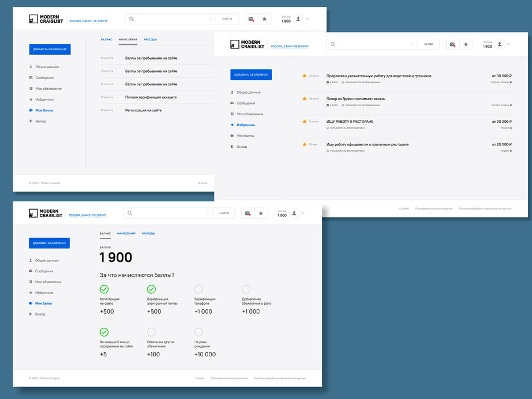Open city selector 'Россия, Санкт-Петербург' in Избранные window
This screenshot has width=532, height=399.
(290, 47)
